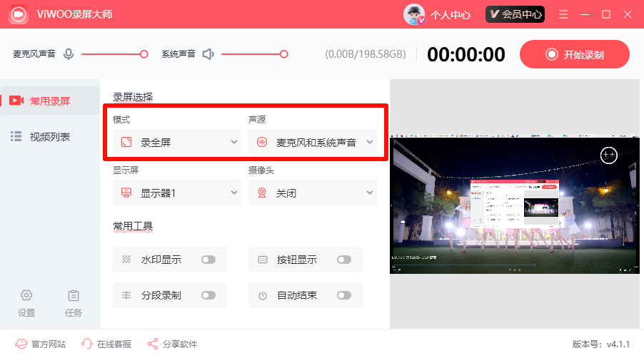The image size is (644, 358).
Task: Click the screen preview thumbnail
Action: tap(515, 204)
